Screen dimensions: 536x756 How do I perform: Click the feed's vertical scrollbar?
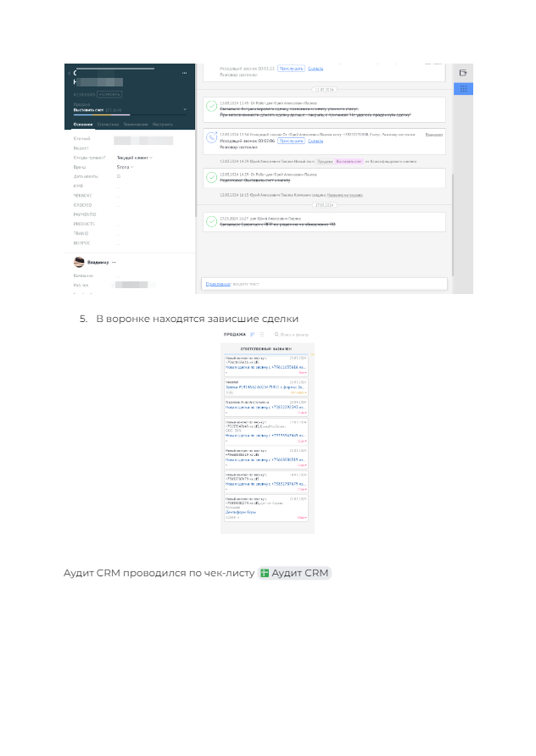point(453,225)
